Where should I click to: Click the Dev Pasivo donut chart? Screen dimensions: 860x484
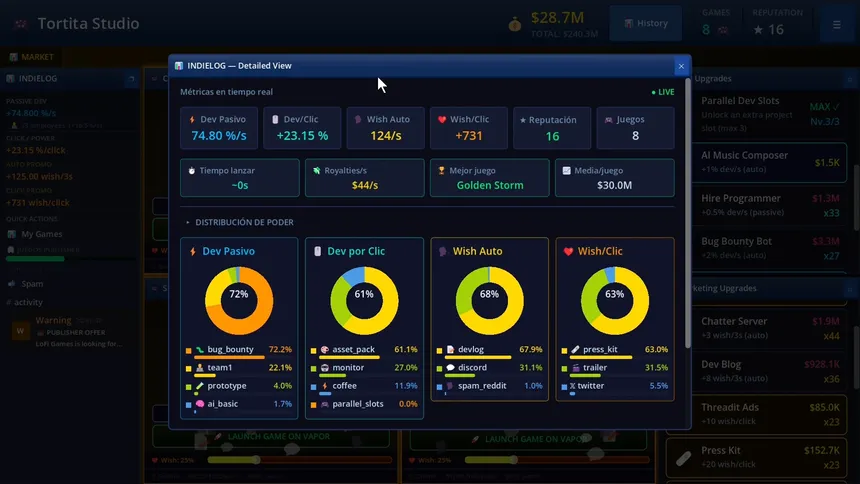pos(239,301)
